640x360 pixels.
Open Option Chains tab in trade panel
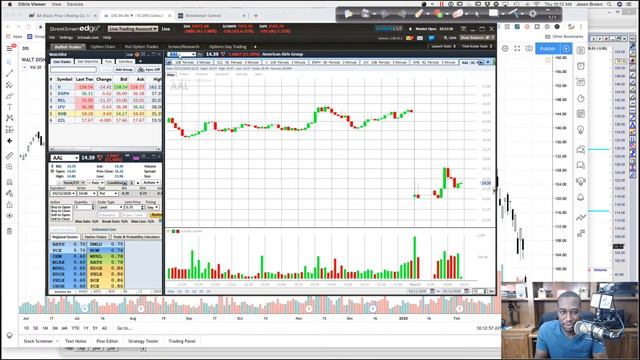pyautogui.click(x=96, y=237)
